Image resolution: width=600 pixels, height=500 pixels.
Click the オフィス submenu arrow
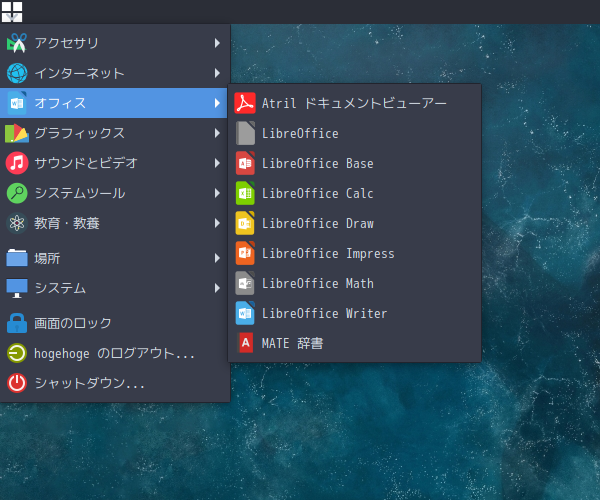[217, 103]
